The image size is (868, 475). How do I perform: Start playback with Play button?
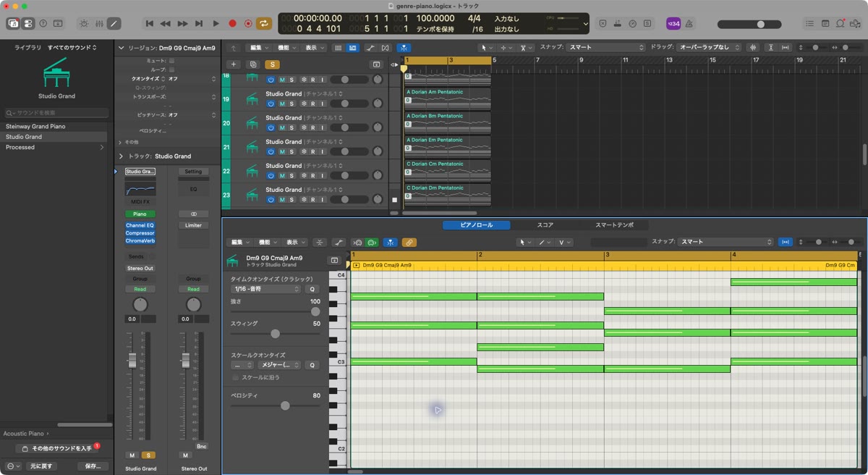point(216,23)
